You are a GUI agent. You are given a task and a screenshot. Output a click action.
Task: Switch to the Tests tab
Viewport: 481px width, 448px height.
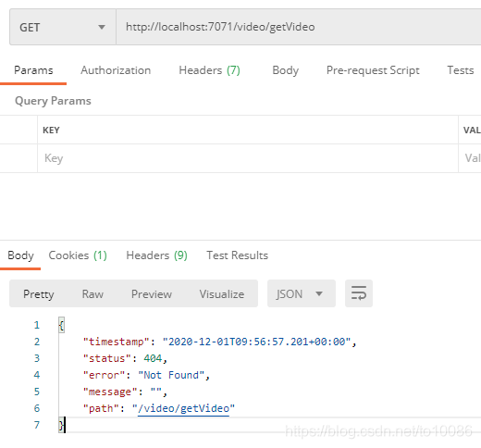pyautogui.click(x=461, y=70)
